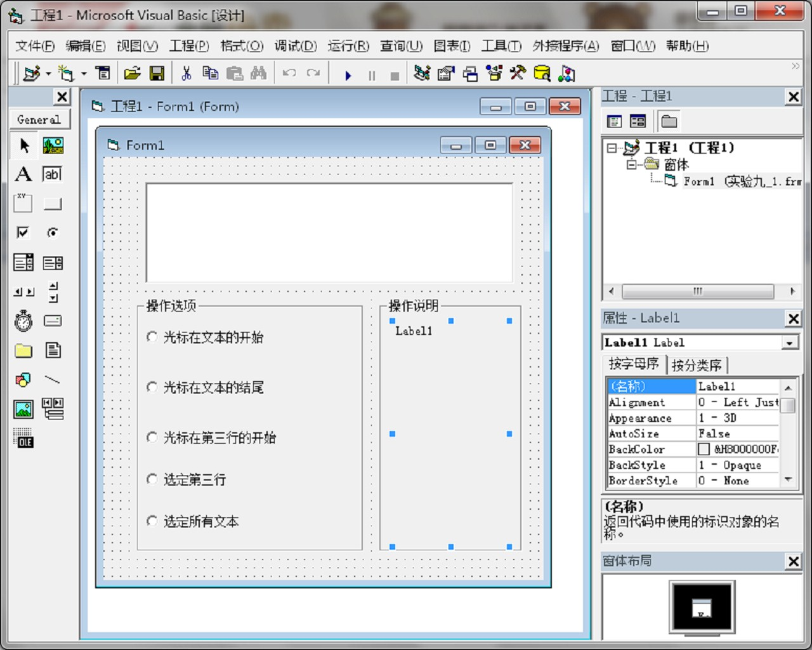Click the Save Project toolbar icon
This screenshot has width=812, height=650.
click(157, 74)
